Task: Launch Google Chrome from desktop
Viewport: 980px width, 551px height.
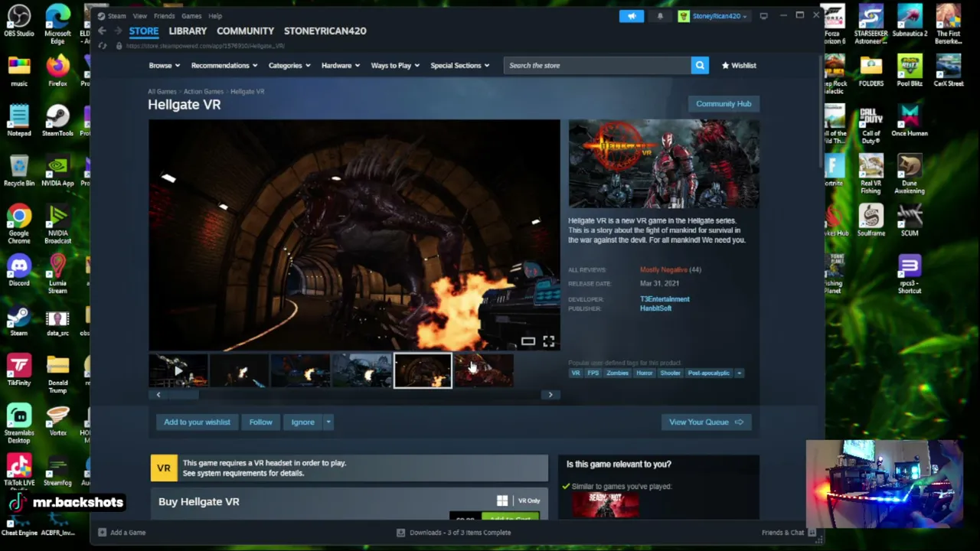Action: tap(19, 224)
